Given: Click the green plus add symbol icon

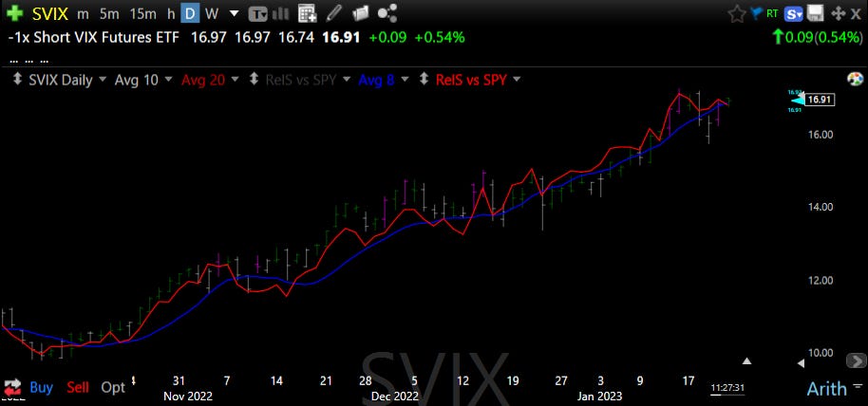Looking at the screenshot, I should (x=15, y=13).
